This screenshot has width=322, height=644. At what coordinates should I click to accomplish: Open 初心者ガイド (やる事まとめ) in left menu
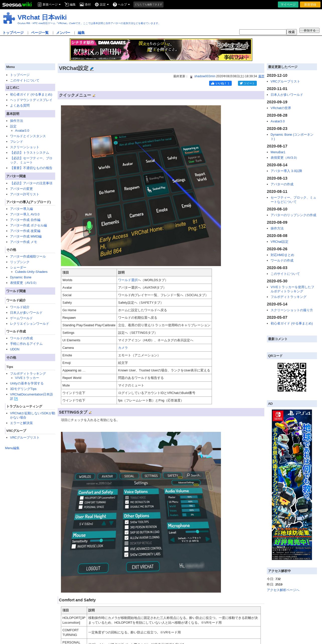(x=31, y=95)
